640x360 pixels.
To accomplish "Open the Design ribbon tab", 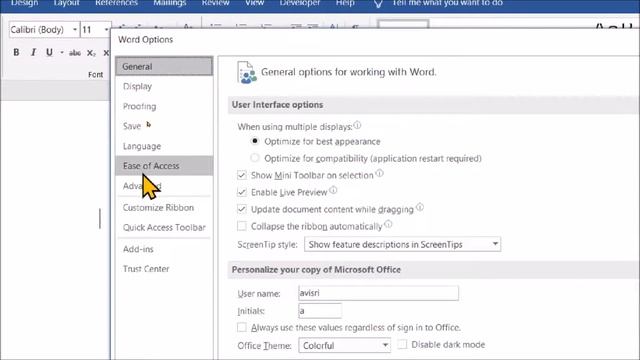I will click(24, 3).
